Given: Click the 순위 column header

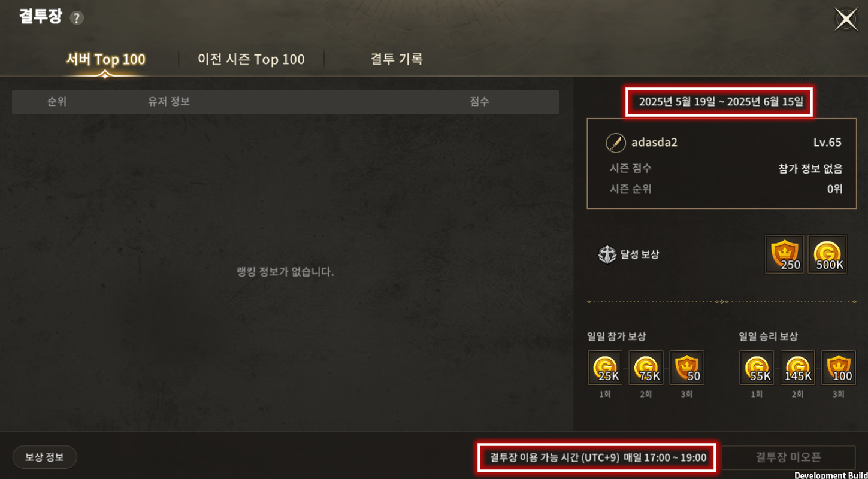Looking at the screenshot, I should (57, 102).
